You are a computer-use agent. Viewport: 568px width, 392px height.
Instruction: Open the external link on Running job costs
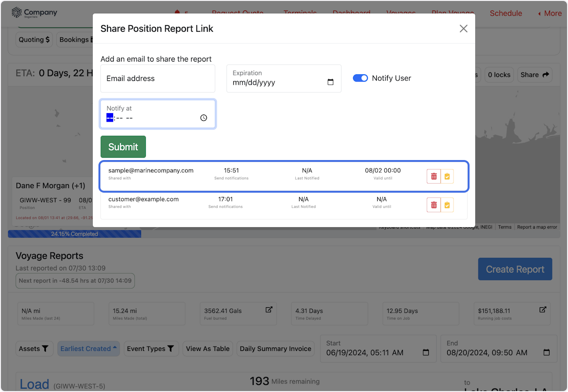point(542,309)
